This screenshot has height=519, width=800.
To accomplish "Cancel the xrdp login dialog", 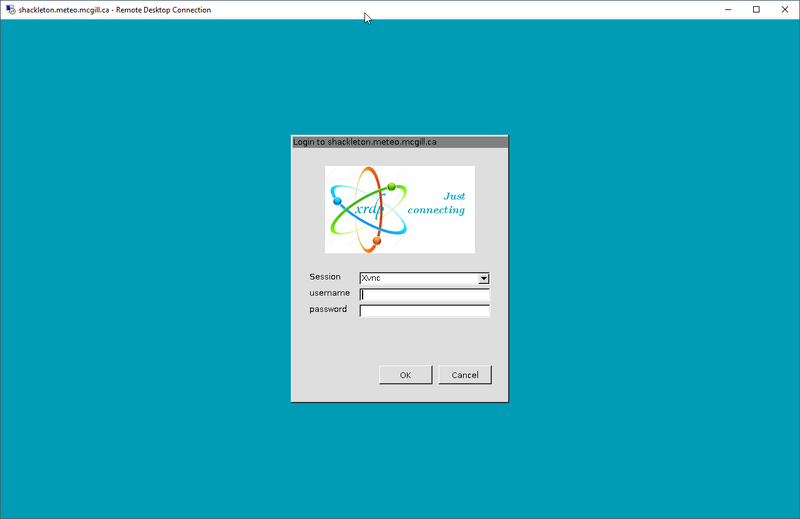I will pos(465,375).
